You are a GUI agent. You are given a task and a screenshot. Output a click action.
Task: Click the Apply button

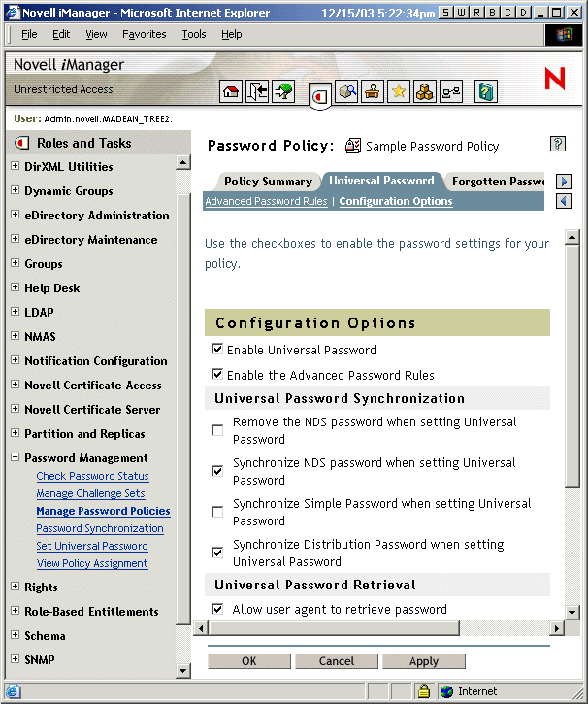click(424, 661)
